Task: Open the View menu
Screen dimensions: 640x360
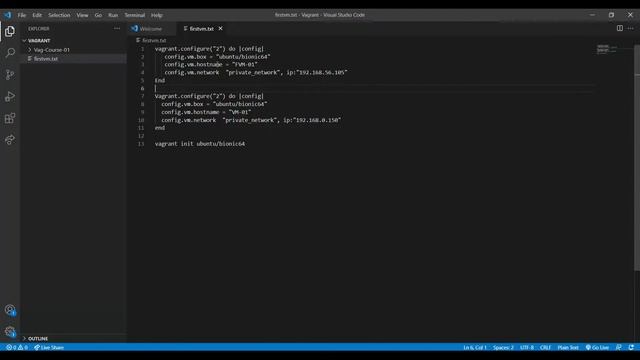Action: [x=82, y=15]
